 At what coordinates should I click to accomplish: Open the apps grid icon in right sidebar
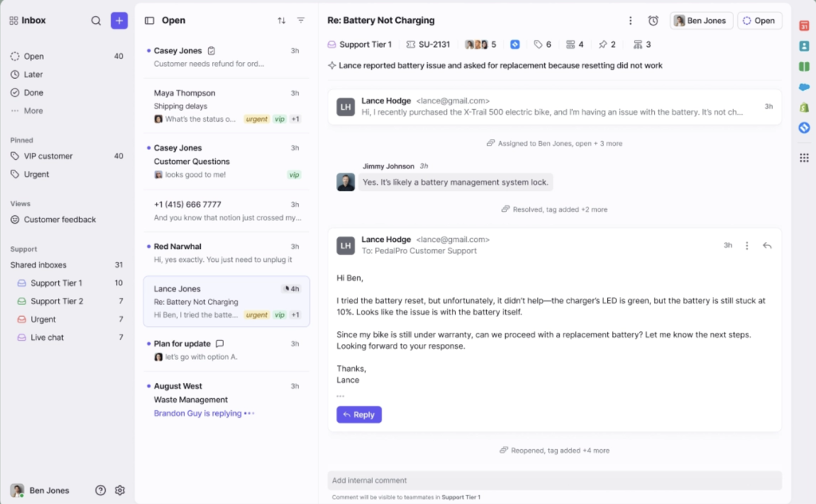pos(804,158)
